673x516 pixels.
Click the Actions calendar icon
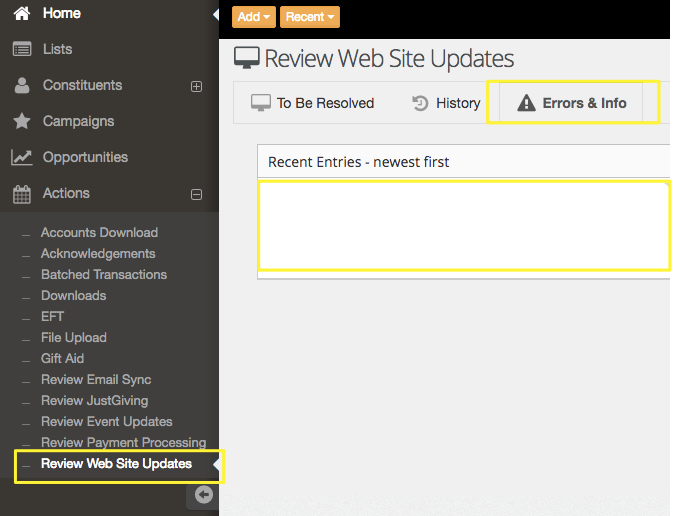click(x=21, y=194)
